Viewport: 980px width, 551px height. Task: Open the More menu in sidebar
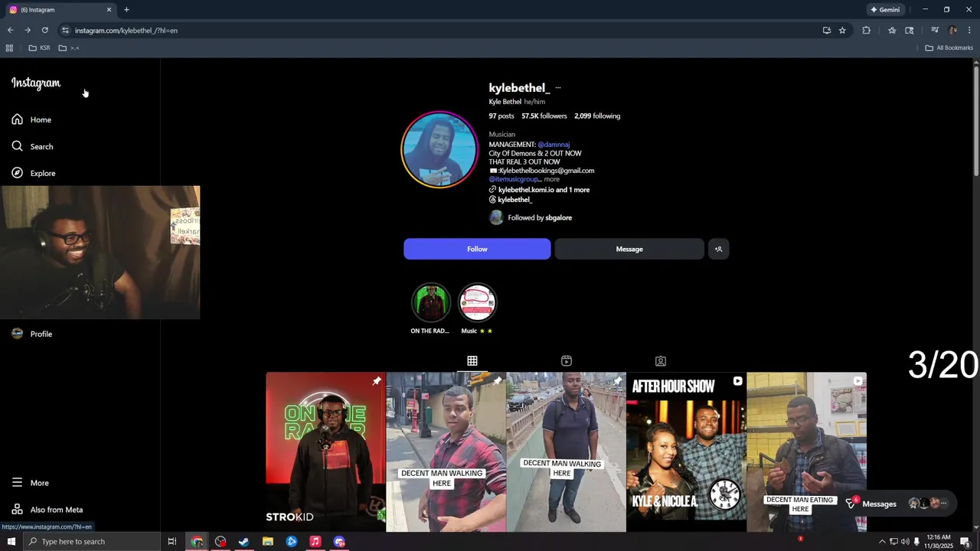coord(30,483)
